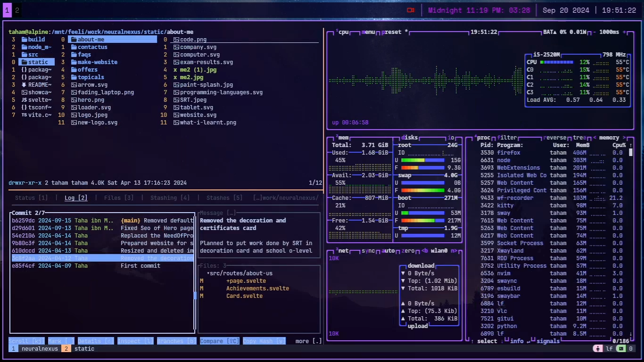The width and height of the screenshot is (644, 362).
Task: Click btop process list scrollbar
Action: tap(631, 153)
